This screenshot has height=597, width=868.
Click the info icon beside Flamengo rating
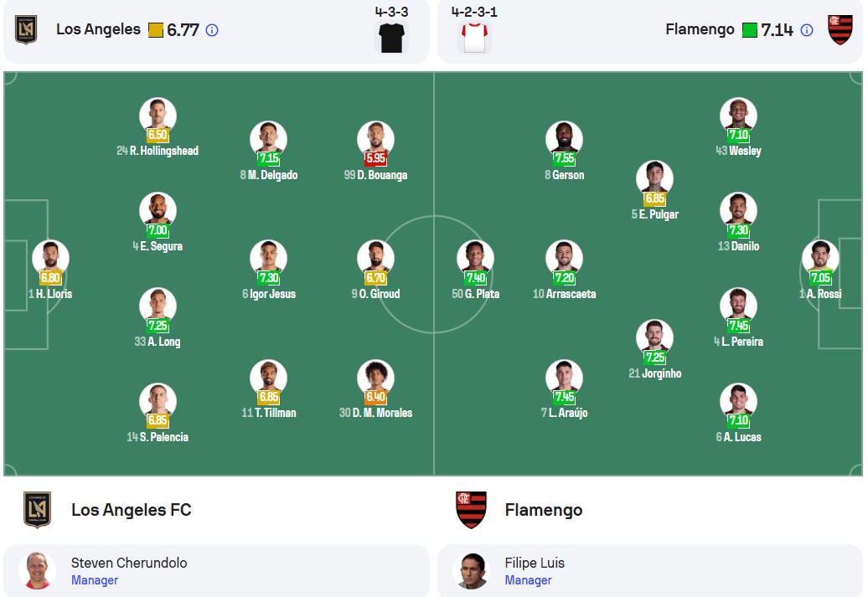coord(807,30)
